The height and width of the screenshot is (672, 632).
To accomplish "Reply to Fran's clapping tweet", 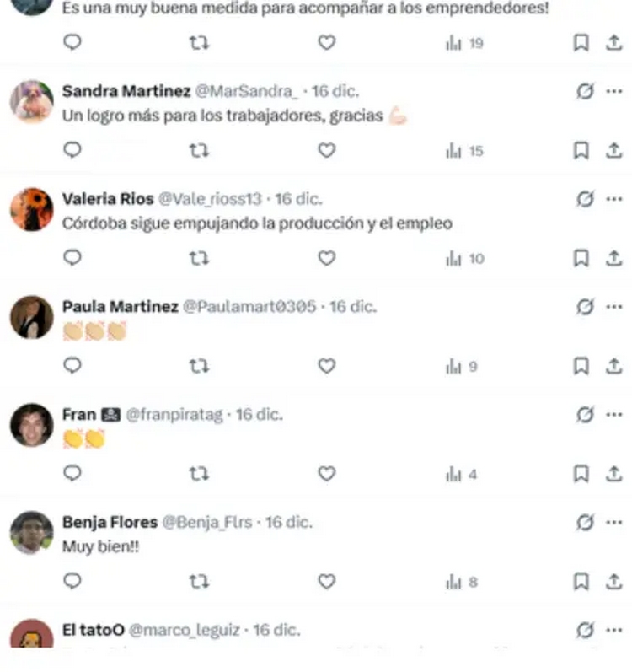I will [x=72, y=473].
